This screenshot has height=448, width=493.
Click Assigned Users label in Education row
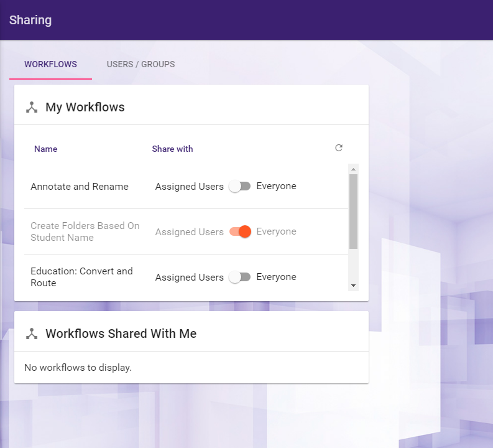[190, 278]
